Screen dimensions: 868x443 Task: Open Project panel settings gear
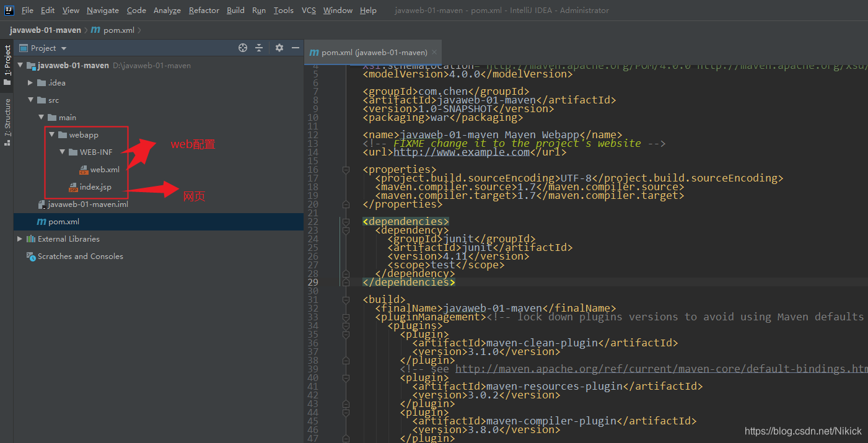[x=279, y=48]
